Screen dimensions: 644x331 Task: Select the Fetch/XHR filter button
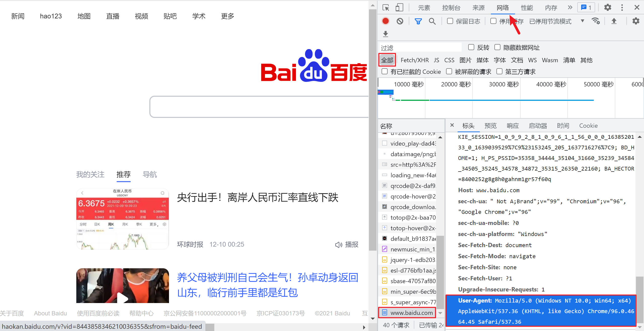(x=415, y=60)
